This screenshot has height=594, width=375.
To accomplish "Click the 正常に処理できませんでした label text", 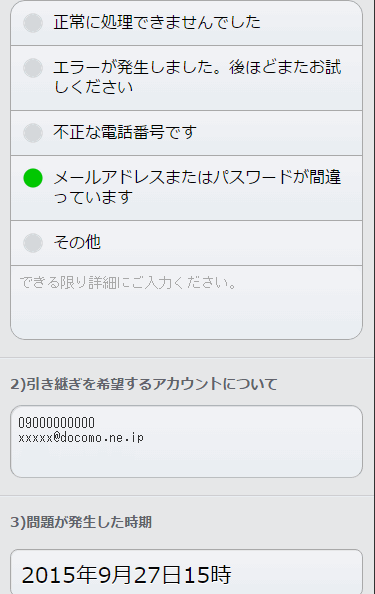I will point(157,22).
